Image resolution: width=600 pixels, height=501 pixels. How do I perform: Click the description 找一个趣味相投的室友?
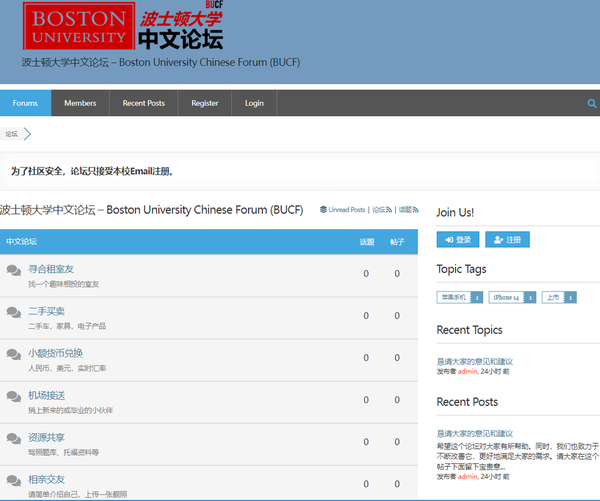[x=64, y=284]
